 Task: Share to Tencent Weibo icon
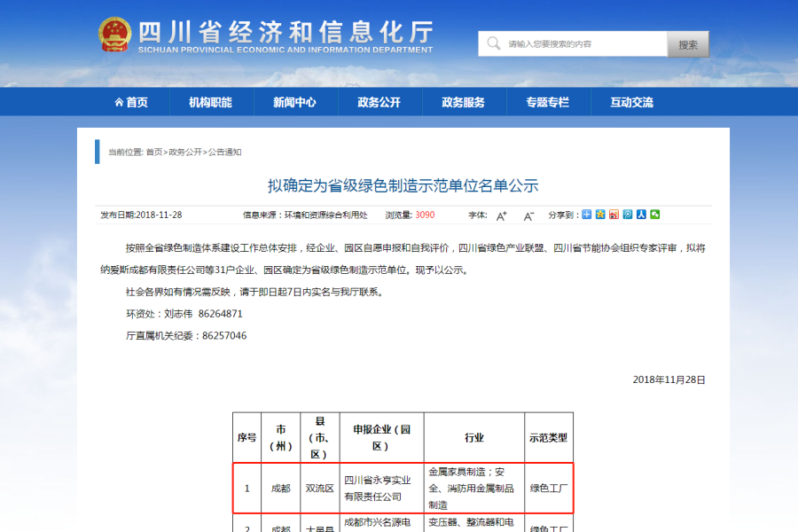point(628,215)
